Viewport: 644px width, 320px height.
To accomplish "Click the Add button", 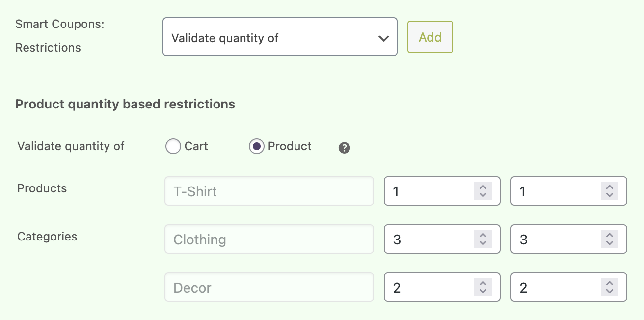I will pyautogui.click(x=430, y=37).
